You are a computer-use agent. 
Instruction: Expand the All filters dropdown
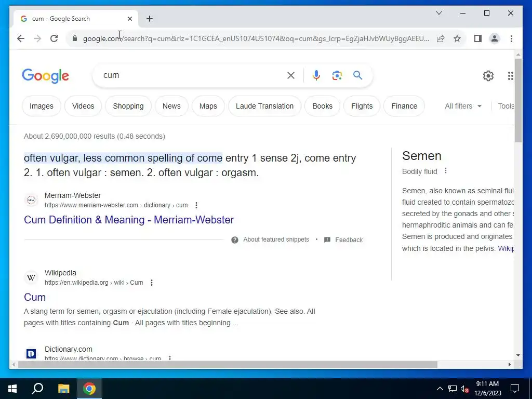(463, 106)
